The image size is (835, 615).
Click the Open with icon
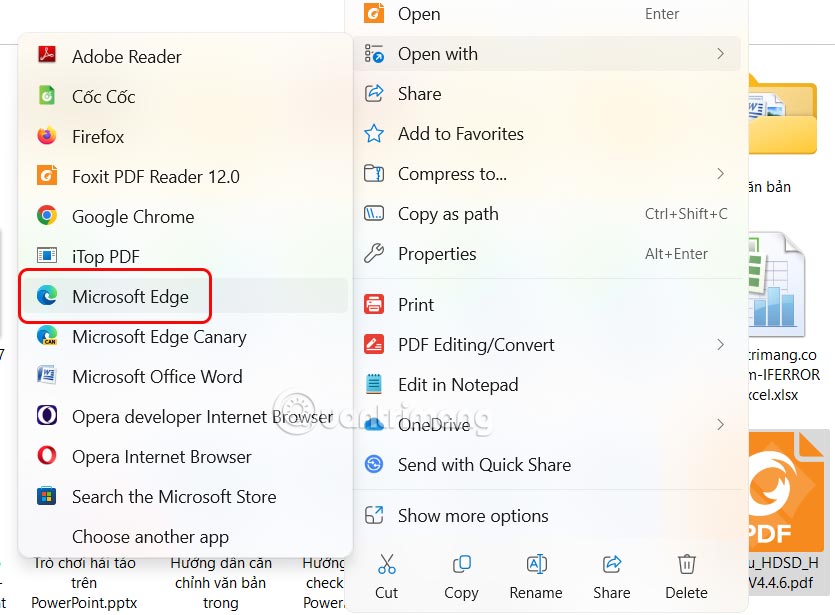click(x=374, y=54)
